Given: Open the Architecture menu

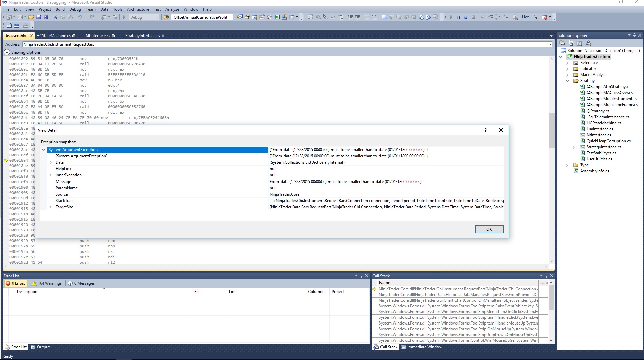Looking at the screenshot, I should (x=138, y=9).
